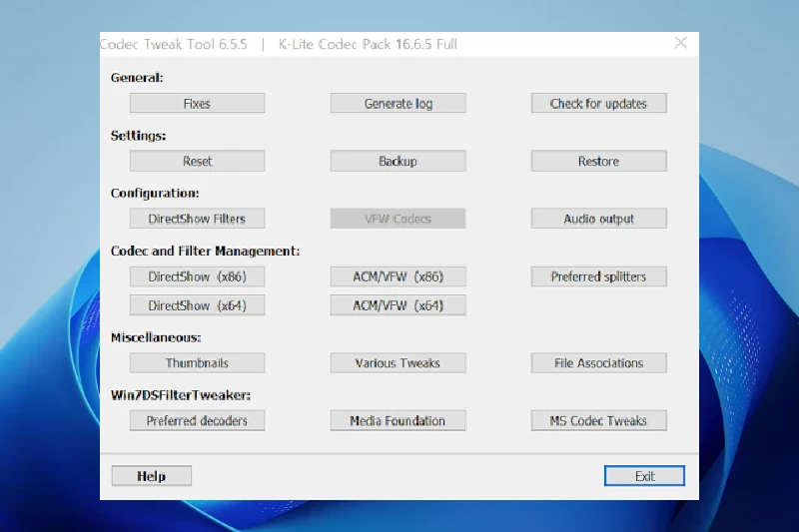799x532 pixels.
Task: Open Various Tweaks
Action: point(398,363)
